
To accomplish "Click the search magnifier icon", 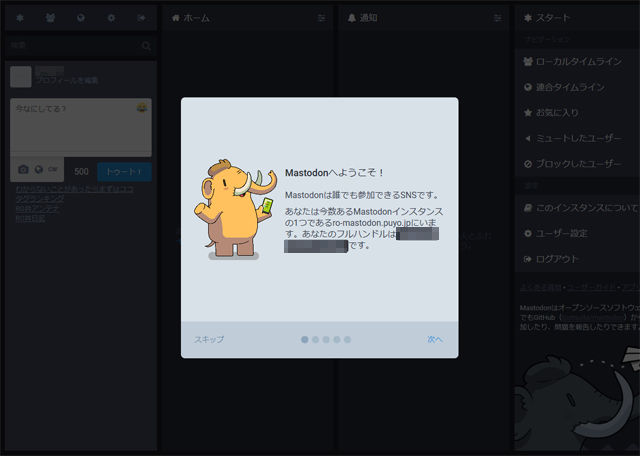I will (146, 46).
